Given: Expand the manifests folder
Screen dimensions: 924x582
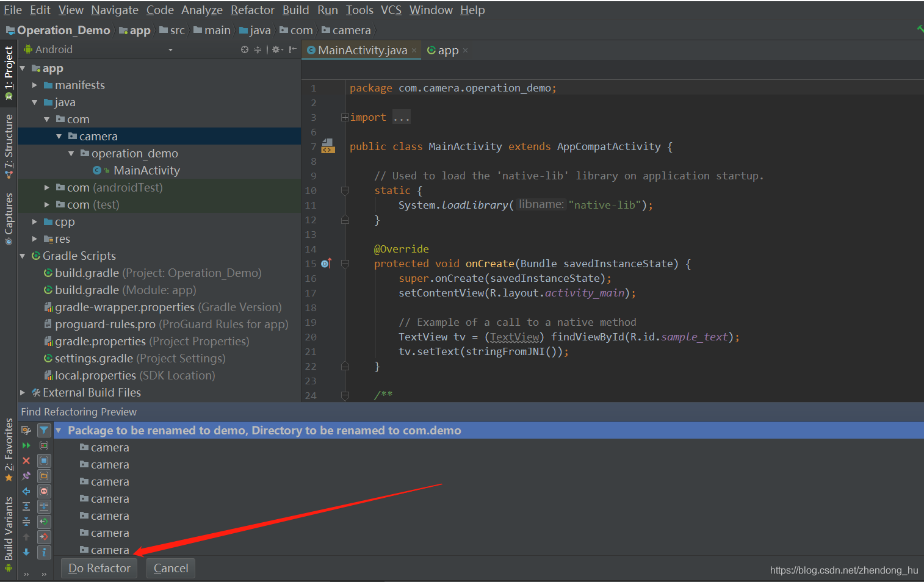Looking at the screenshot, I should (35, 85).
